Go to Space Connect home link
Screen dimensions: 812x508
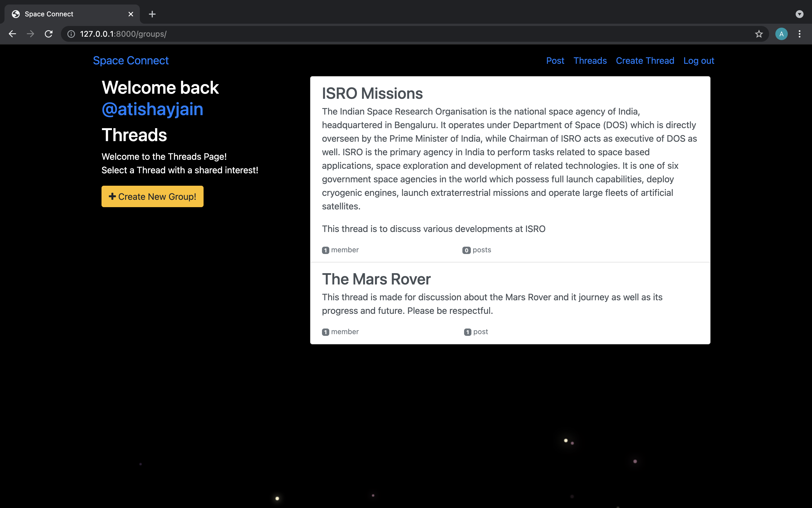pos(131,60)
